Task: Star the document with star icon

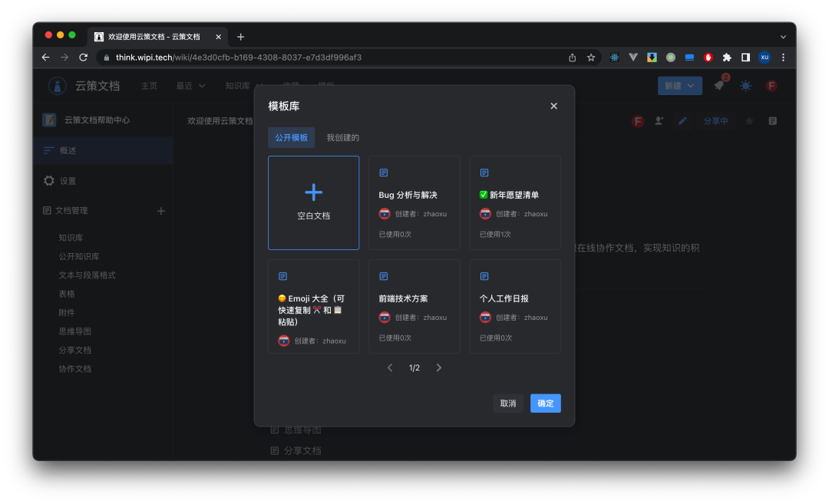Action: pos(749,121)
